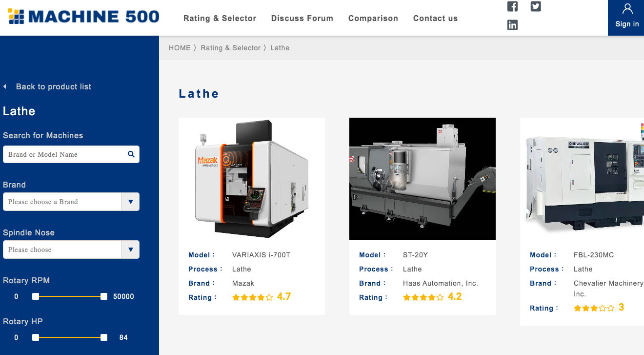Click the Sign in user icon

pos(627,9)
